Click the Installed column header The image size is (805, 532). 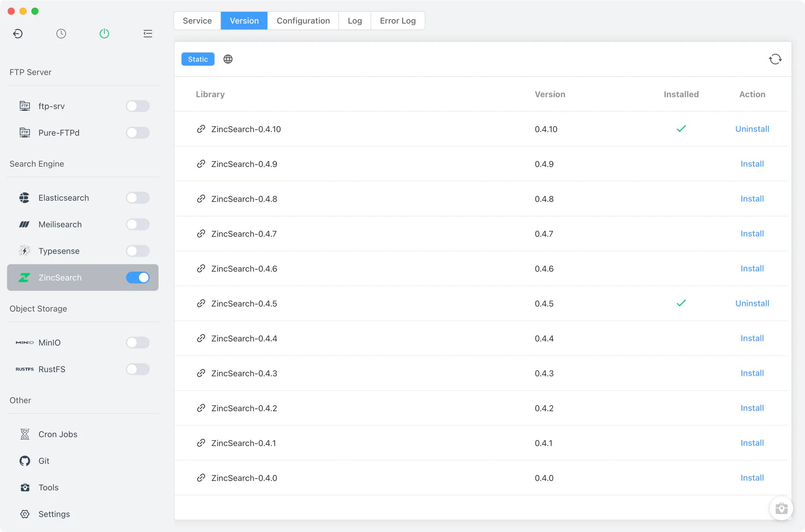pos(681,94)
